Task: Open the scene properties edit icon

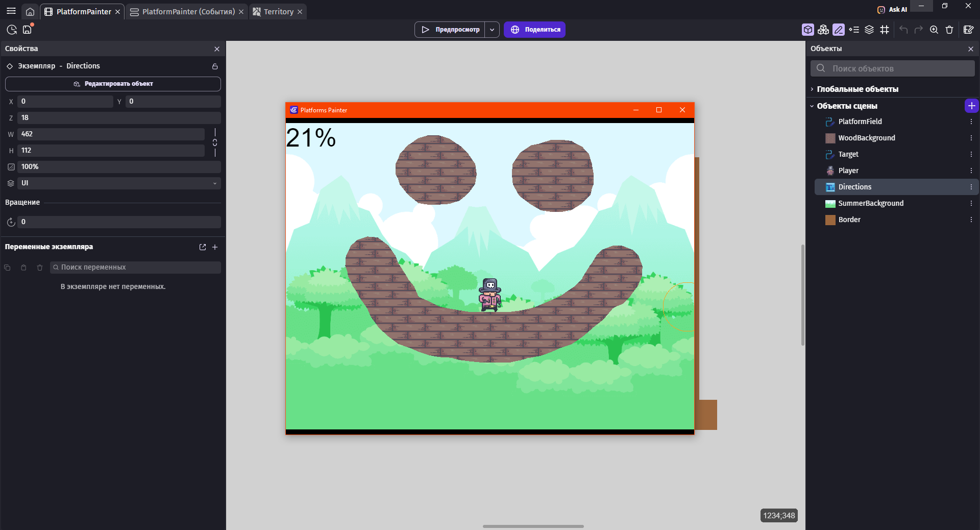Action: 968,30
